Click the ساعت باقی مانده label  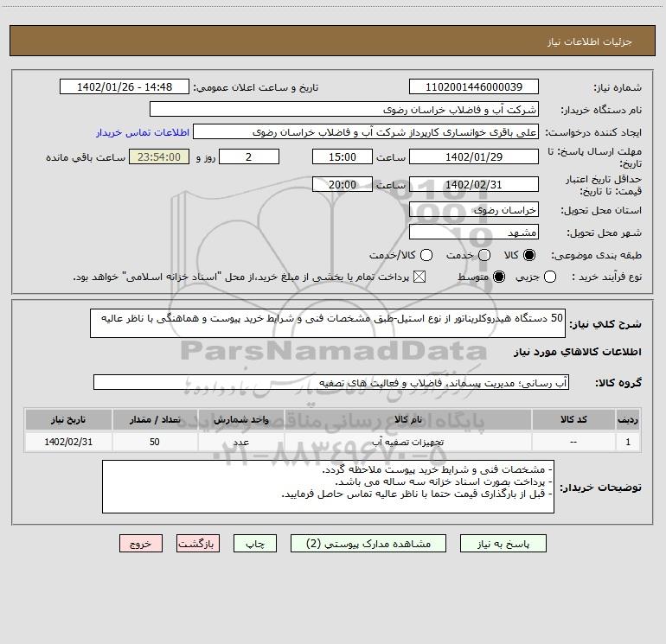click(x=86, y=157)
